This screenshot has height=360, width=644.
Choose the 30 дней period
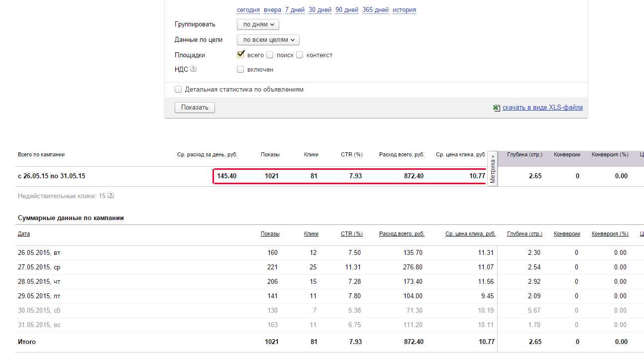coord(320,10)
